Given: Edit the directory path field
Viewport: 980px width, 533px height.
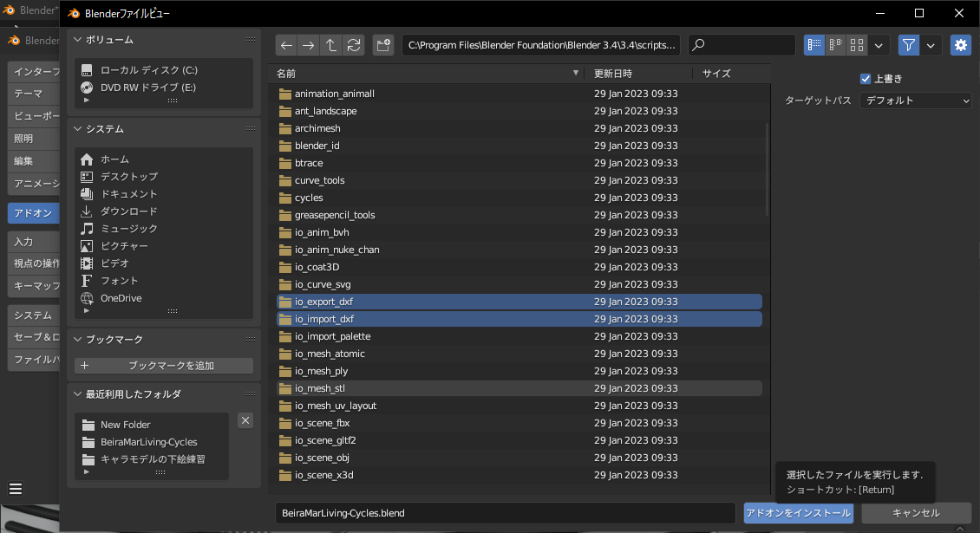Looking at the screenshot, I should pyautogui.click(x=541, y=45).
